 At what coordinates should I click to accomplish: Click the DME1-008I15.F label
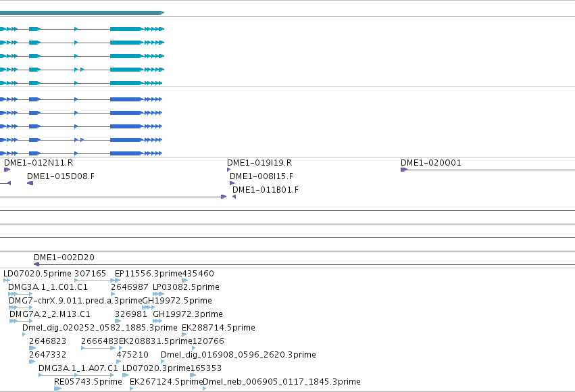[261, 176]
